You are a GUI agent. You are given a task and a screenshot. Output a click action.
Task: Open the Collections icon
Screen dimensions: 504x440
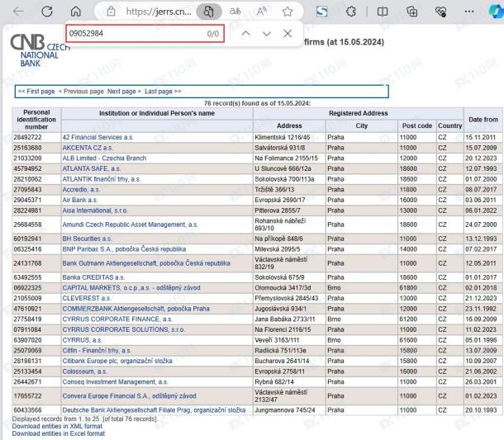[411, 12]
